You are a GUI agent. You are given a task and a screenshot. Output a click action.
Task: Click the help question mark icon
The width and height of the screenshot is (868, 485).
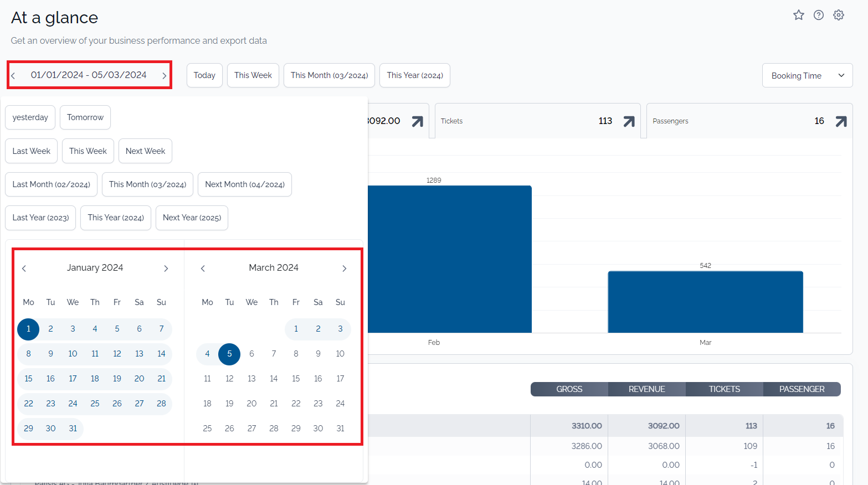(x=818, y=15)
